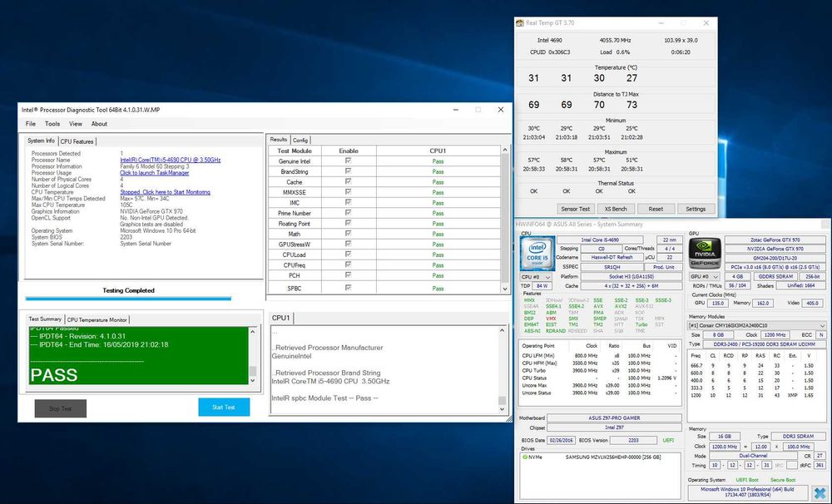Click the 4055.70 MHz value in Real Temp

click(615, 40)
